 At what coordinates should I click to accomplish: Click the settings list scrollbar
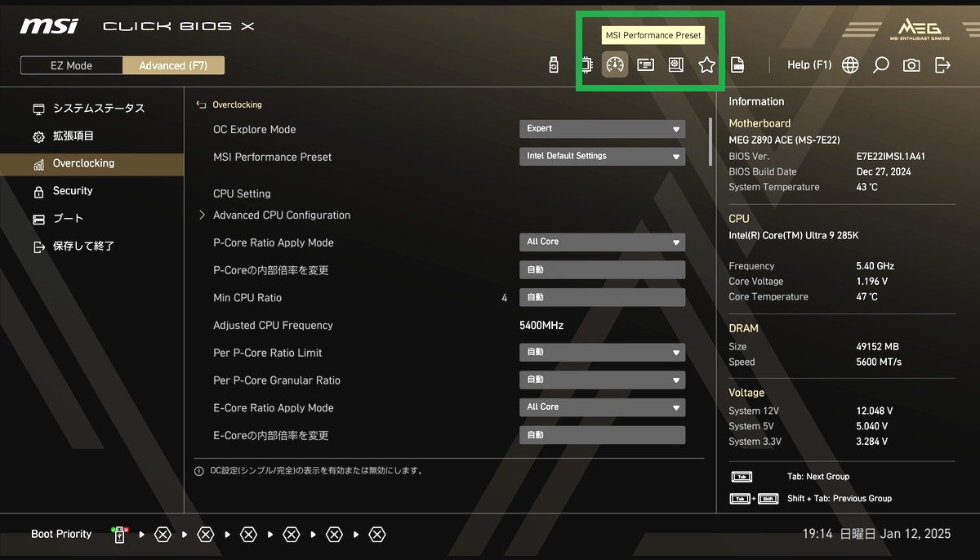coord(710,142)
